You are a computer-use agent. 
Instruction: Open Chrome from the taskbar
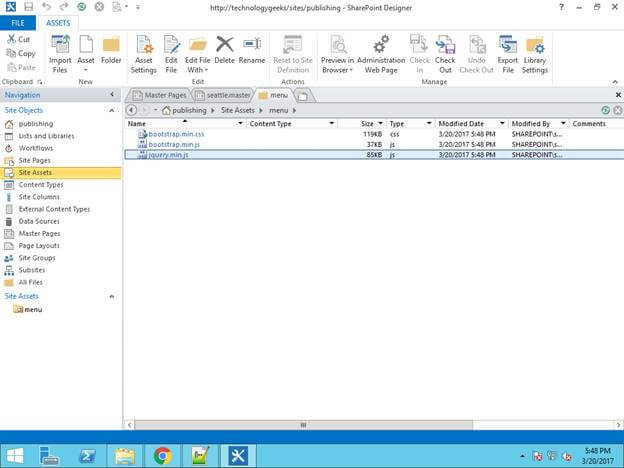[x=162, y=456]
